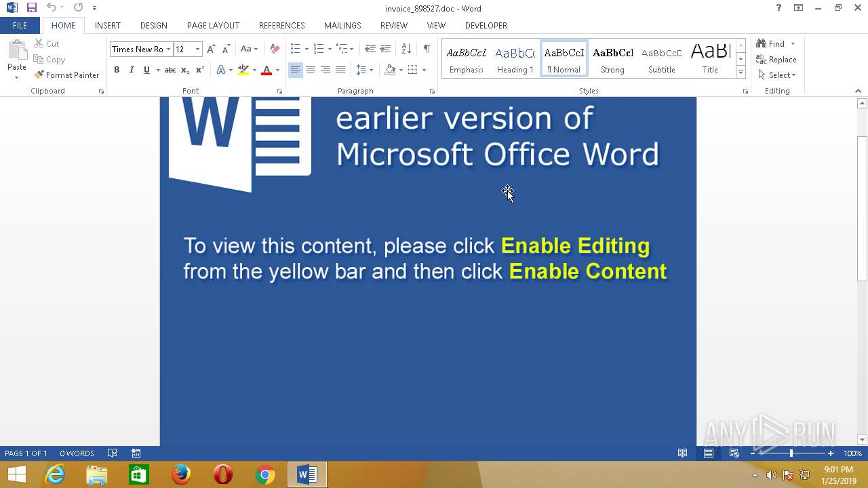Open Select dropdown in Editing
Viewport: 868px width, 488px height.
tap(777, 75)
